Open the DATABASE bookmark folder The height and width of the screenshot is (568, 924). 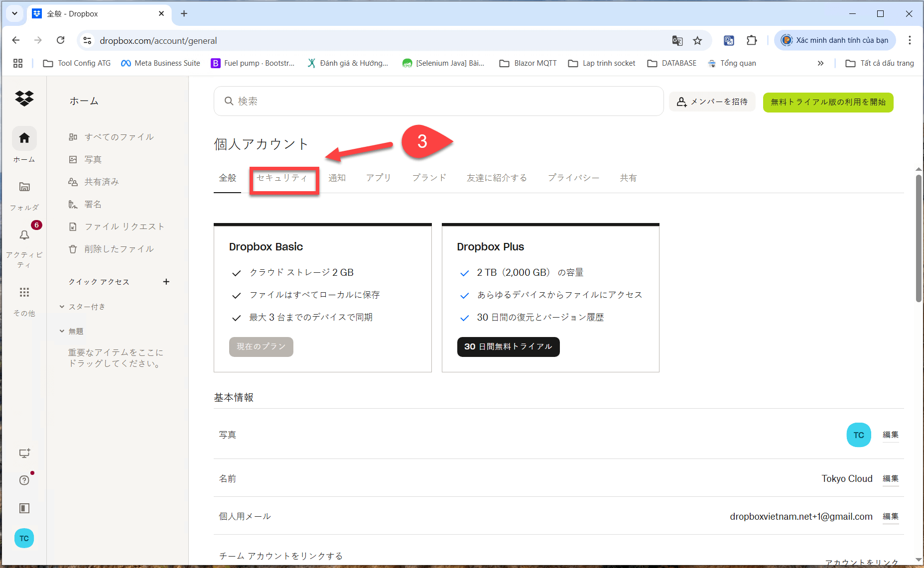click(x=671, y=63)
